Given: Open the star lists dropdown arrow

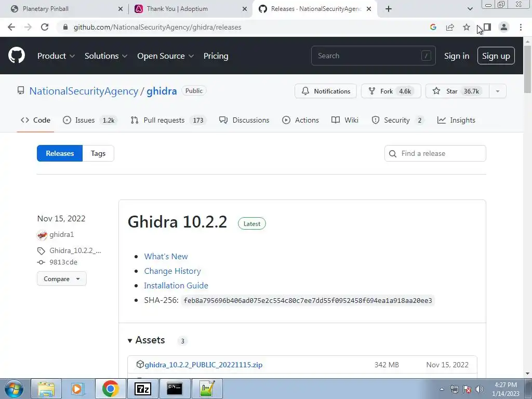Looking at the screenshot, I should [x=498, y=91].
